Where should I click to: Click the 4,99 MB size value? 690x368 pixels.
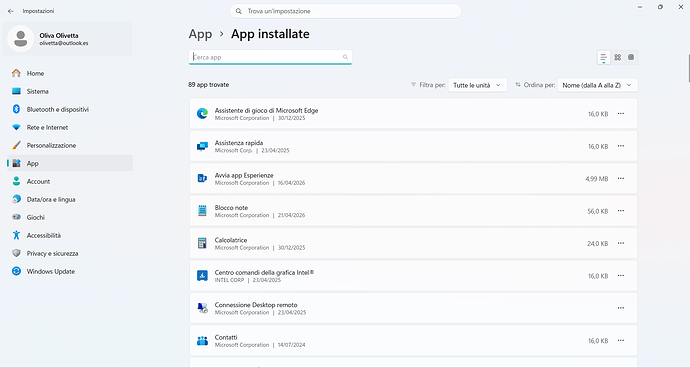tap(597, 179)
